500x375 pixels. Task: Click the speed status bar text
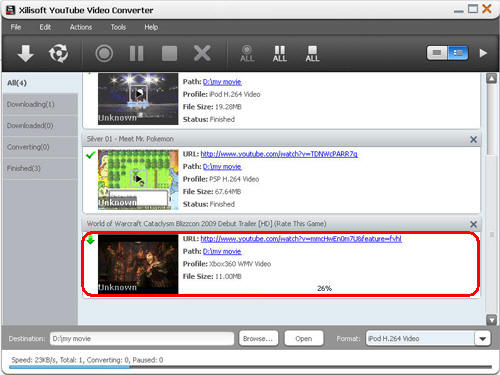[x=87, y=360]
